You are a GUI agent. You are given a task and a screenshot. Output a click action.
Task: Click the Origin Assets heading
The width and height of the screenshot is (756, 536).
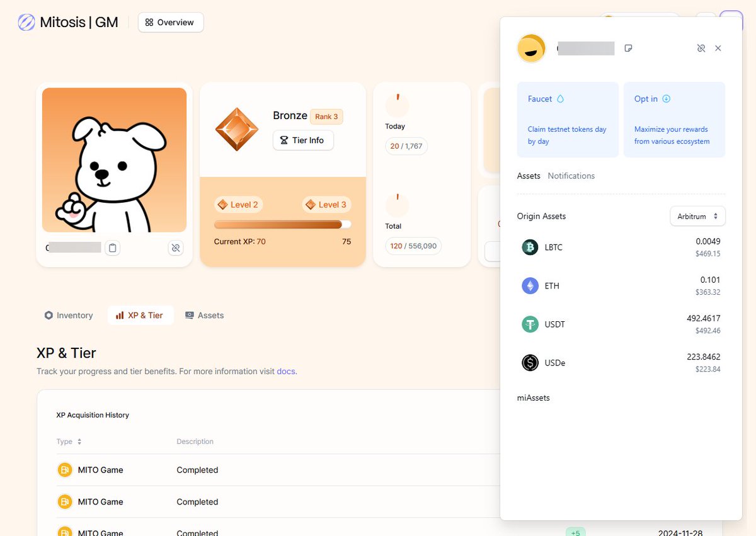pyautogui.click(x=541, y=216)
